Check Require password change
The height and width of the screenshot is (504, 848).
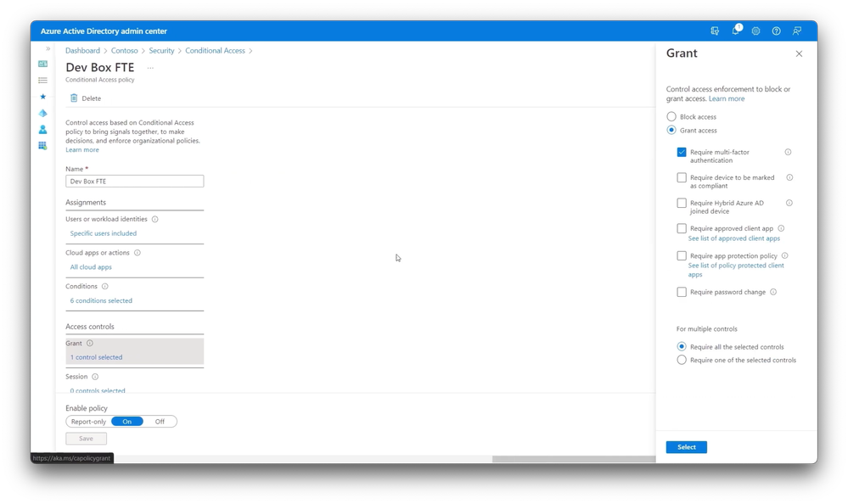(x=682, y=292)
